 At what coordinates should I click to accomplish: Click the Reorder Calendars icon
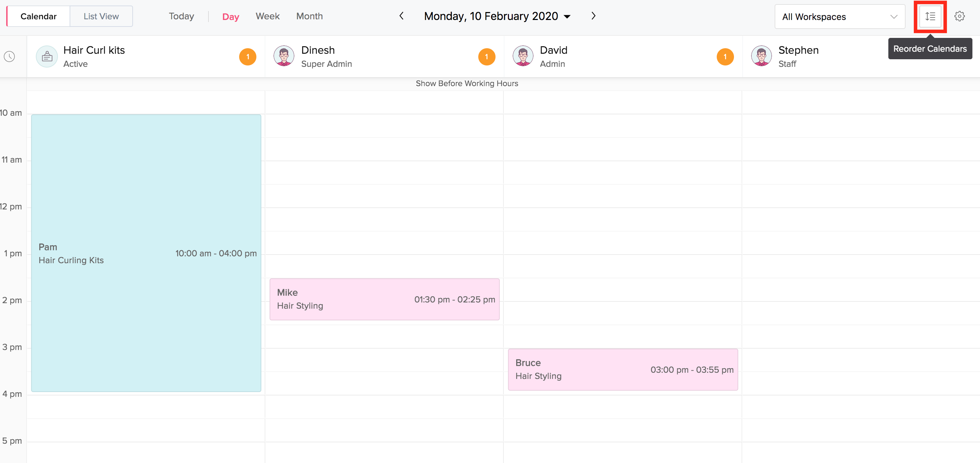pyautogui.click(x=930, y=16)
